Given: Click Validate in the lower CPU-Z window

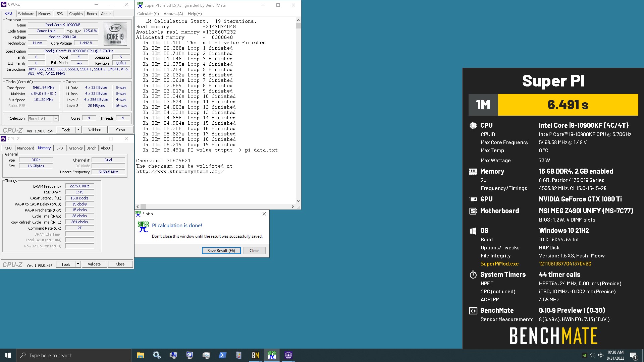Looking at the screenshot, I should tap(94, 264).
